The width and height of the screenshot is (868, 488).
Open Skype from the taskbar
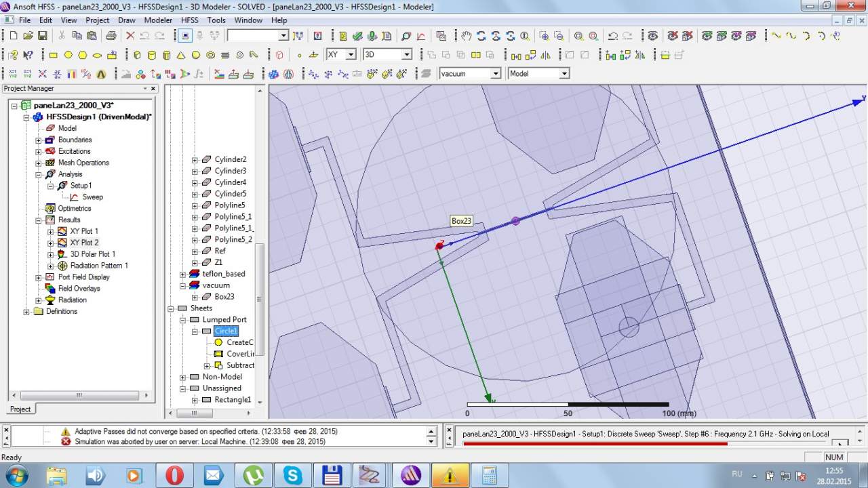pos(293,474)
